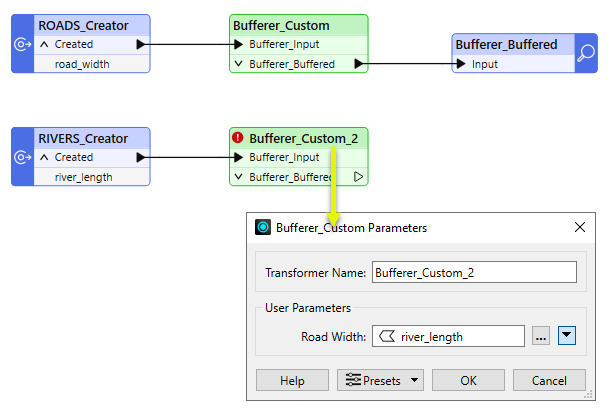Click the Bufferer_Custom Parameters dialog icon
Screen dimensions: 608x411
(263, 227)
